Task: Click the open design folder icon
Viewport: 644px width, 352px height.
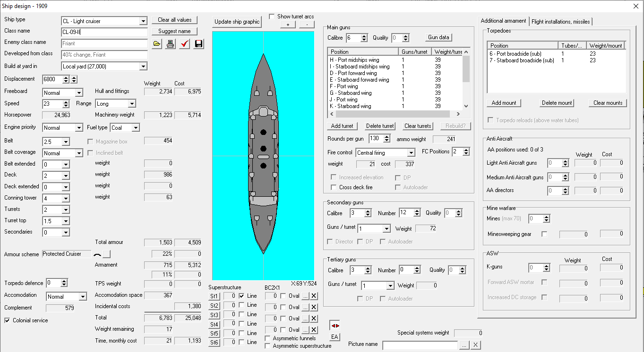Action: tap(157, 44)
